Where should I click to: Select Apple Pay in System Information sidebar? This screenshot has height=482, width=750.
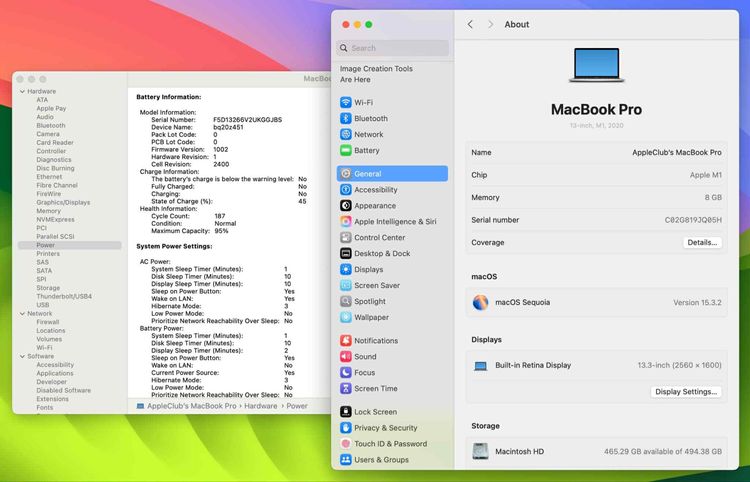point(51,109)
